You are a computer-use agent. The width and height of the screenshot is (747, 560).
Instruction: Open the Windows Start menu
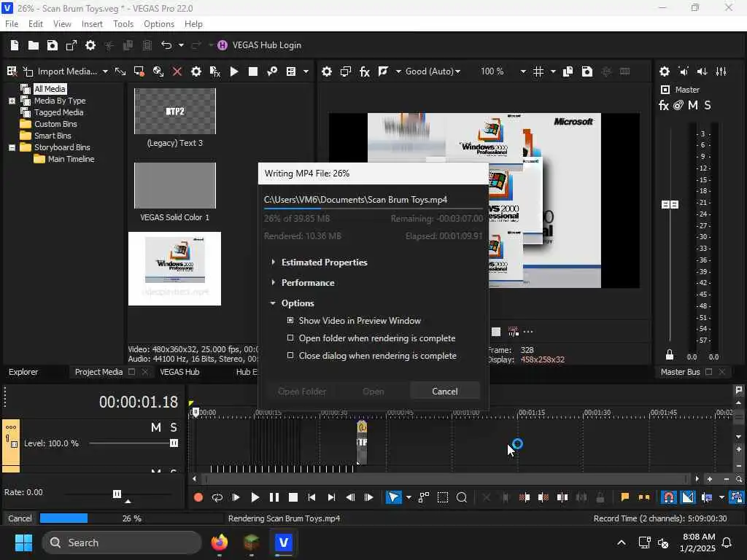pos(23,542)
